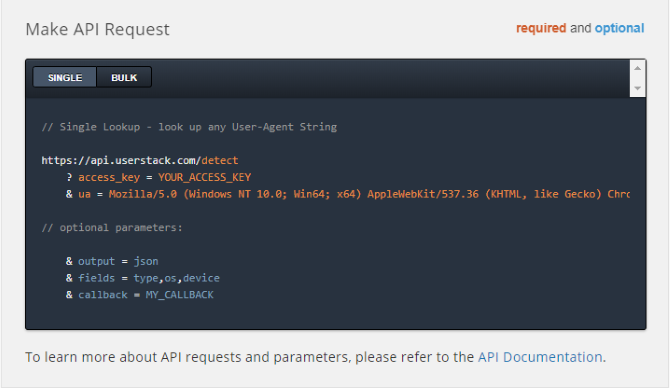Click the scroll up arrow in code box
Image resolution: width=670 pixels, height=388 pixels.
click(x=638, y=68)
